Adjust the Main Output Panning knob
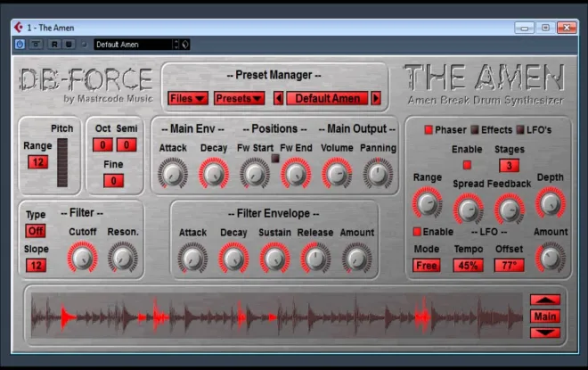The height and width of the screenshot is (370, 588). (378, 173)
